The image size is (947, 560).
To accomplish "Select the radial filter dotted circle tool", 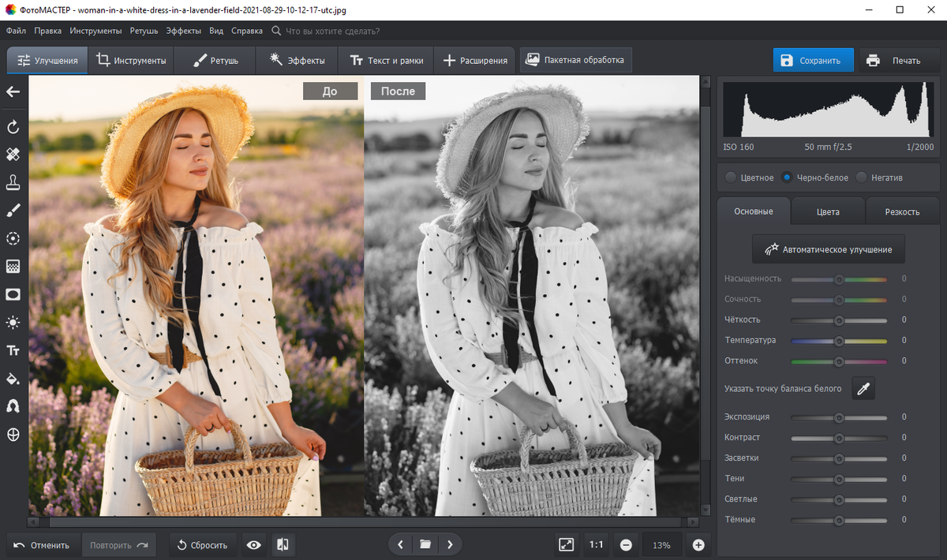I will click(13, 238).
